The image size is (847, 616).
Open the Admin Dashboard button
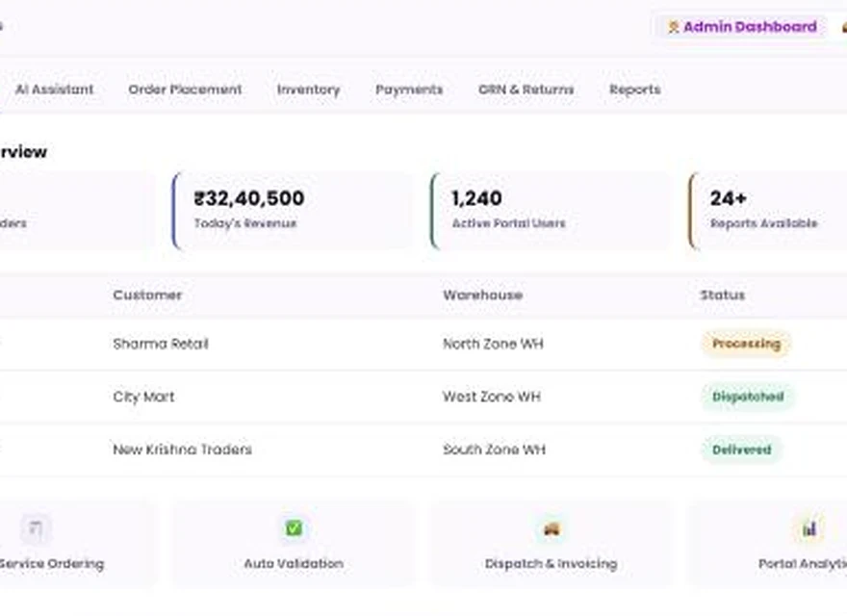click(742, 27)
